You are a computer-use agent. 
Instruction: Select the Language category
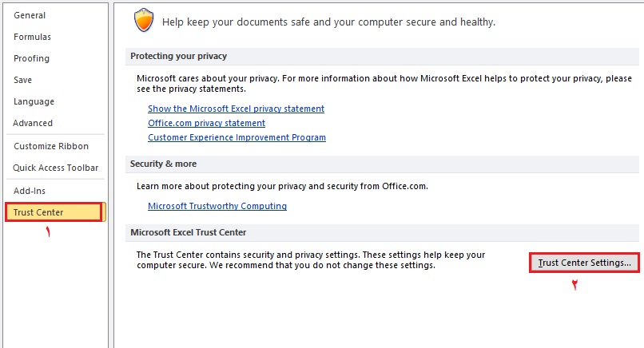[x=34, y=101]
